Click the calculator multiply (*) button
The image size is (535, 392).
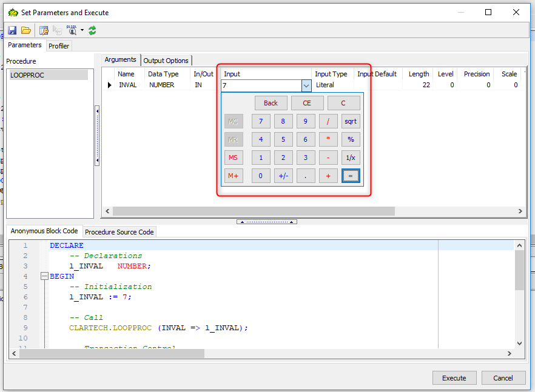(x=328, y=139)
